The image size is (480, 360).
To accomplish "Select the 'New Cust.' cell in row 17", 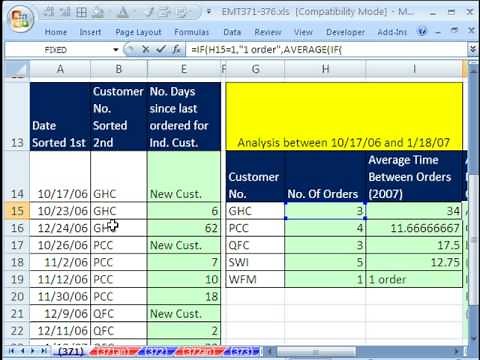I will [x=184, y=245].
